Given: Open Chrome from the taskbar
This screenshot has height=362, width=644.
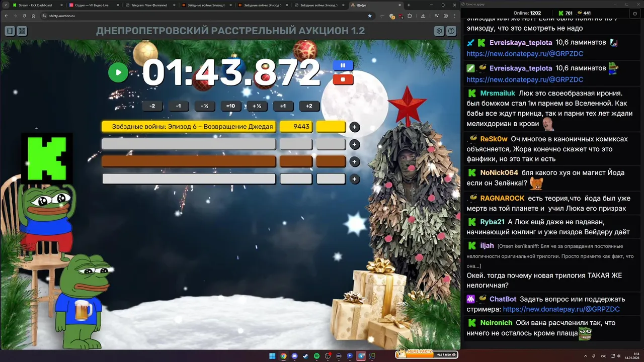Looking at the screenshot, I should click(x=283, y=356).
